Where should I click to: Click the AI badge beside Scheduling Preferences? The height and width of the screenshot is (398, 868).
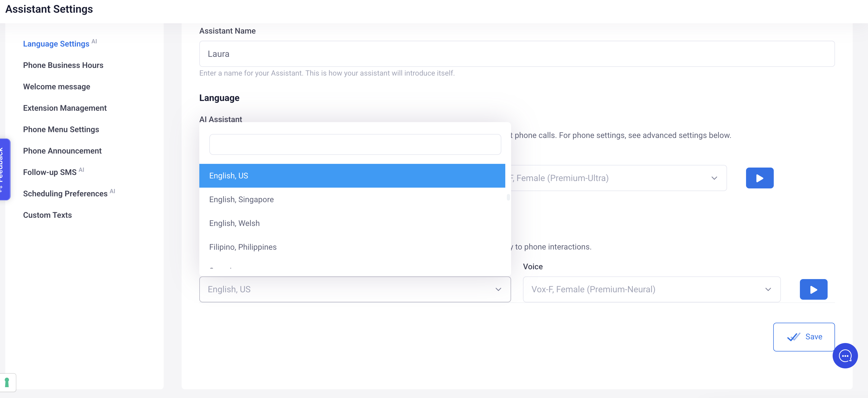tap(113, 191)
